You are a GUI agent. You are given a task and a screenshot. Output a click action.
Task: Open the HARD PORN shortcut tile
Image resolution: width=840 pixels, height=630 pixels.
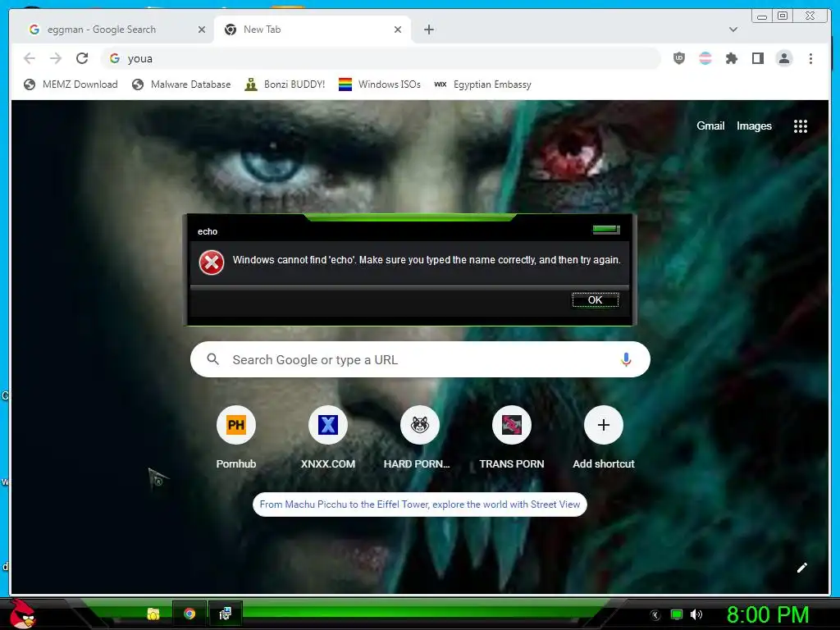pyautogui.click(x=419, y=438)
